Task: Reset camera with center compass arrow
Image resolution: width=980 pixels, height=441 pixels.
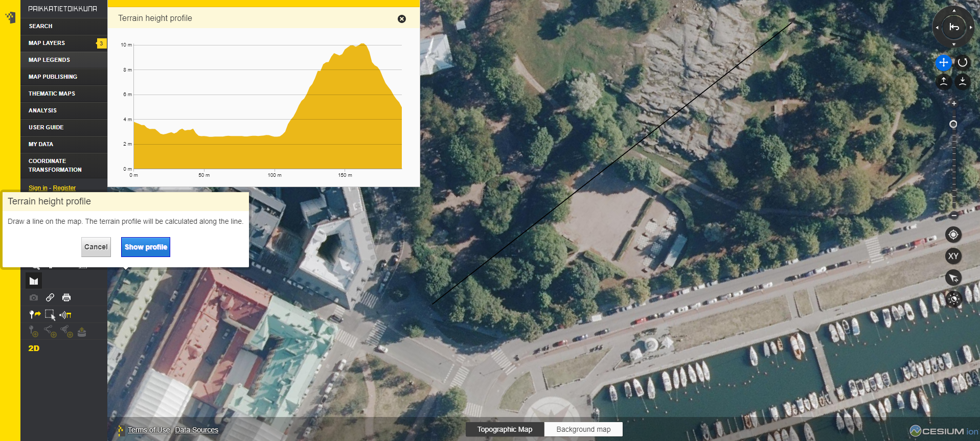Action: [954, 27]
